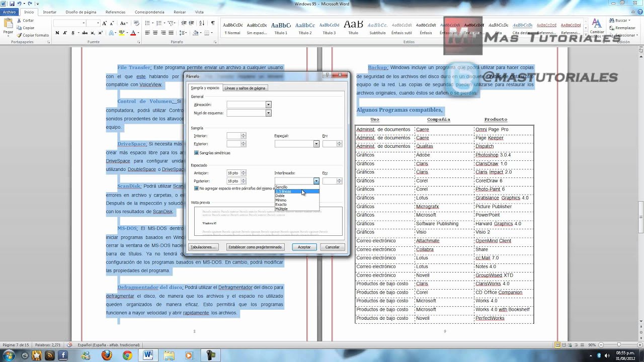
Task: Click the grow font A icon
Action: 105,23
